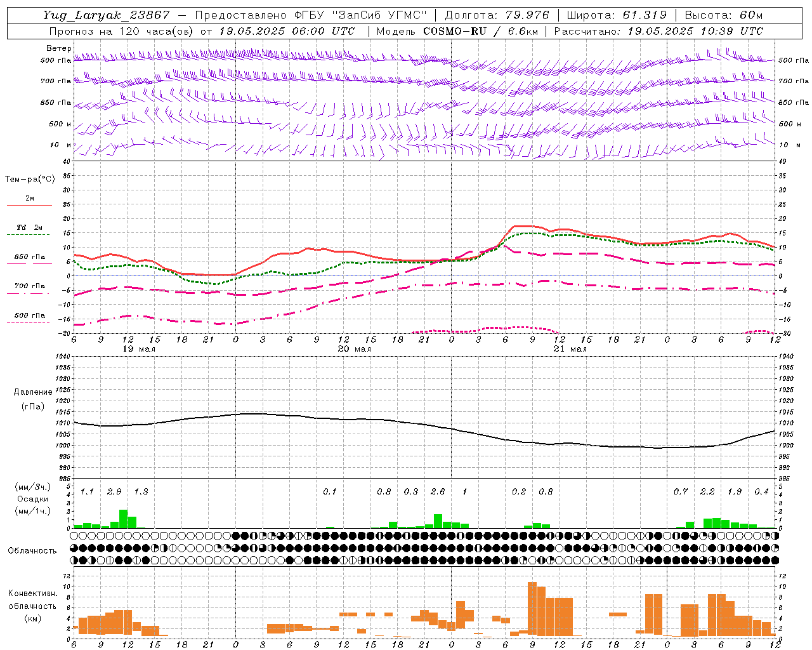Select the 3-hour precipitation value 1.3
The width and height of the screenshot is (812, 650).
click(141, 491)
